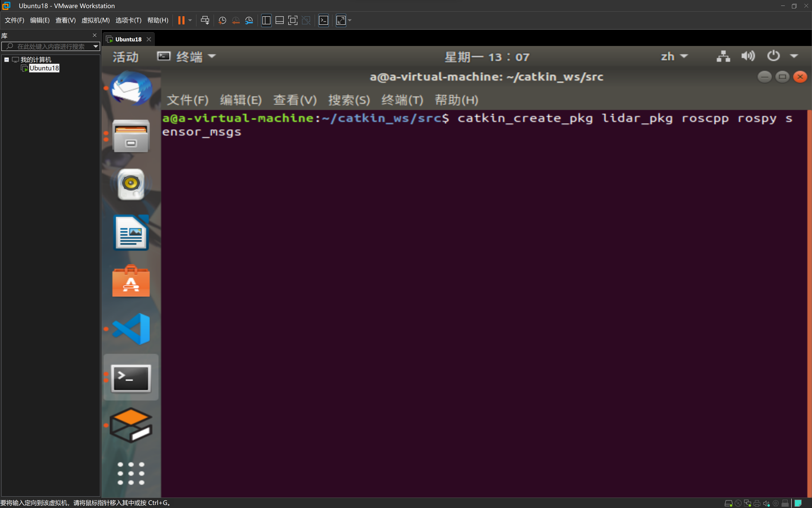Enter full screen mode
Screen dimensions: 812x508
293,20
